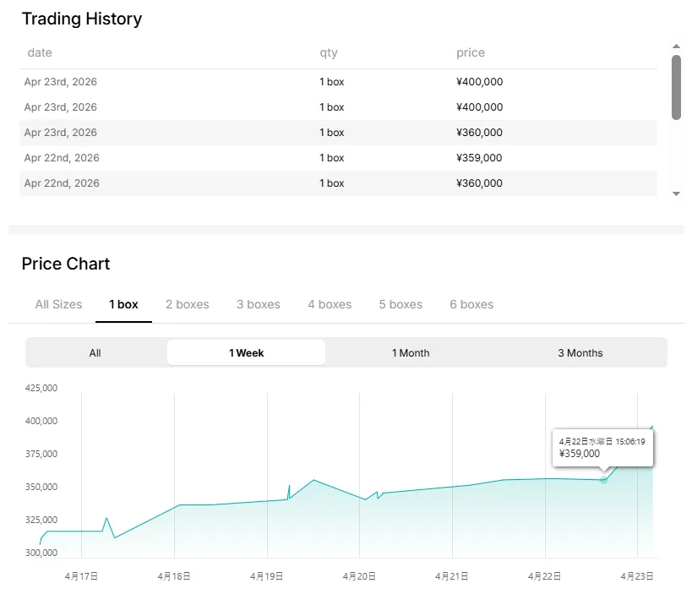This screenshot has width=692, height=616.
Task: Select the Apr 23rd ¥360,000 trade row
Action: (x=338, y=133)
